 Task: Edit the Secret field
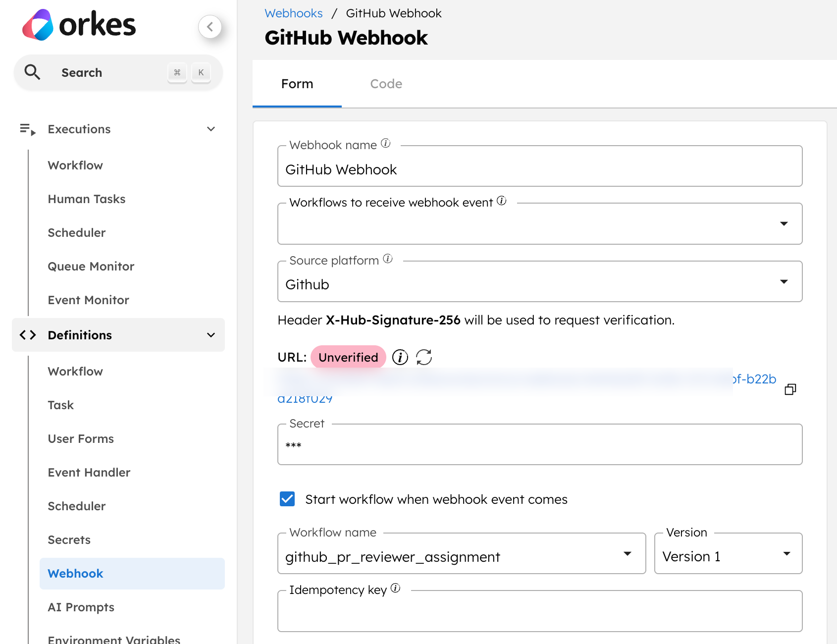[540, 445]
